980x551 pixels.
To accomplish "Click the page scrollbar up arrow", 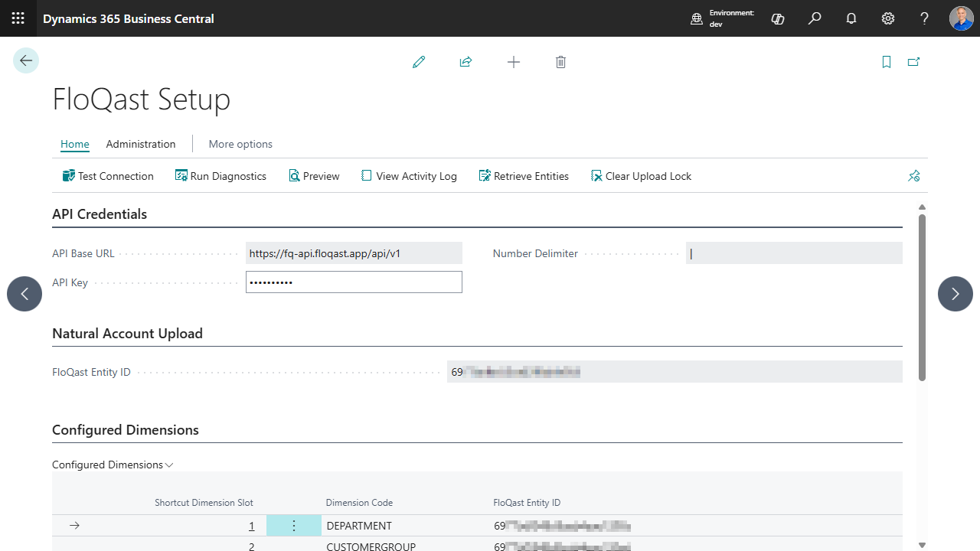I will pyautogui.click(x=922, y=207).
